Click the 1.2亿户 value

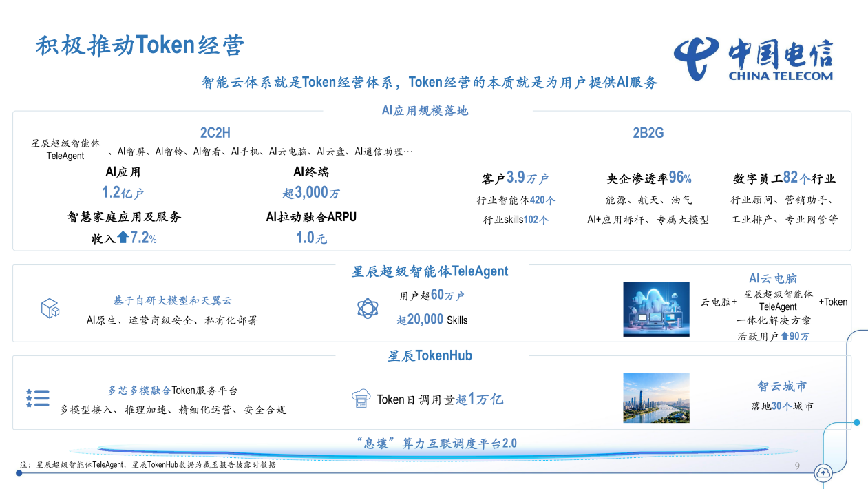pos(123,193)
